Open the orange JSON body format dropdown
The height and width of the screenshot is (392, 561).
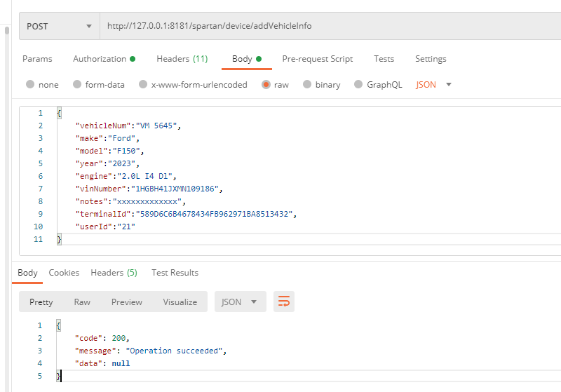click(x=433, y=85)
